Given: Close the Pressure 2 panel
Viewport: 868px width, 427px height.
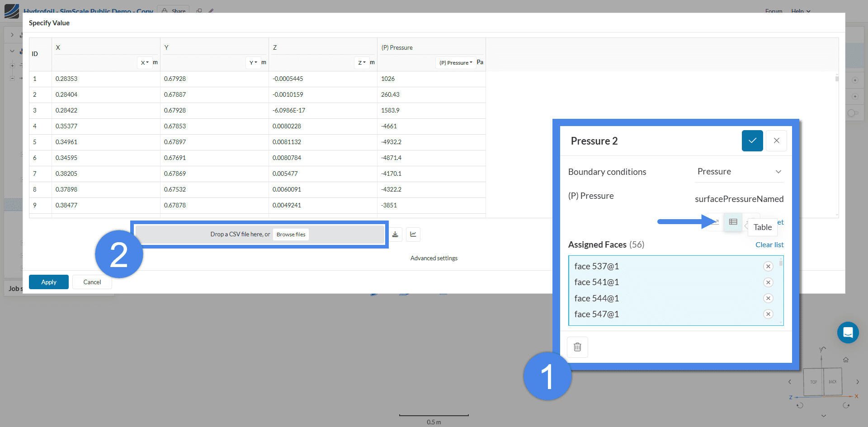Looking at the screenshot, I should pos(776,141).
